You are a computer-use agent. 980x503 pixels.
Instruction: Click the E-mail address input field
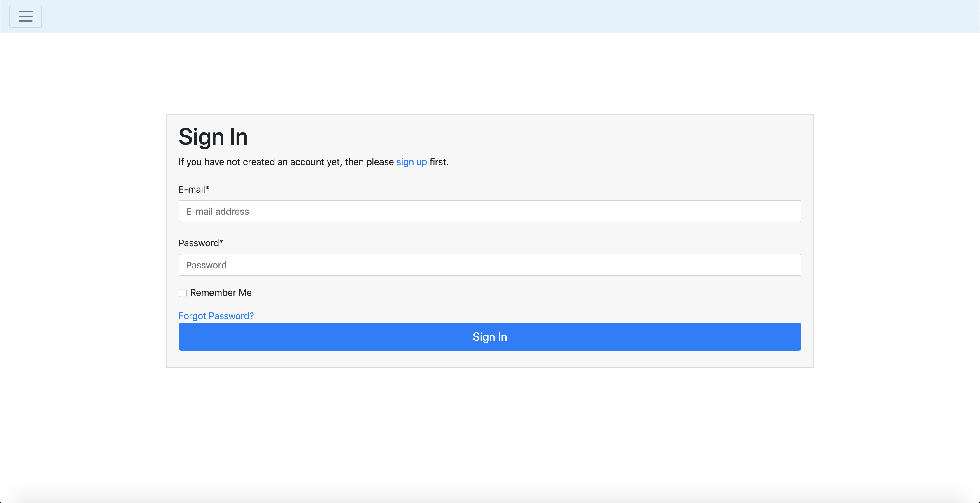click(x=490, y=211)
